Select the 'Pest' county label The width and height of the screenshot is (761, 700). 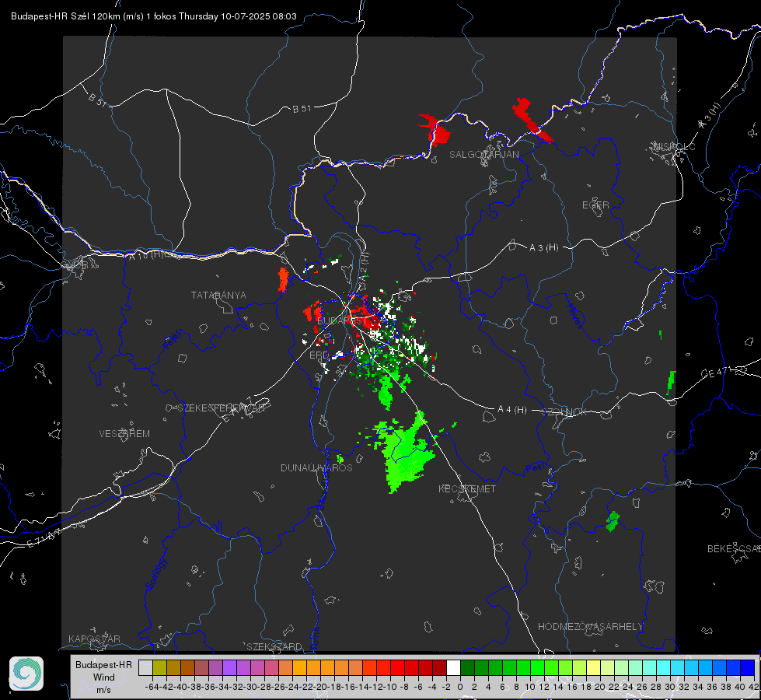pos(536,468)
